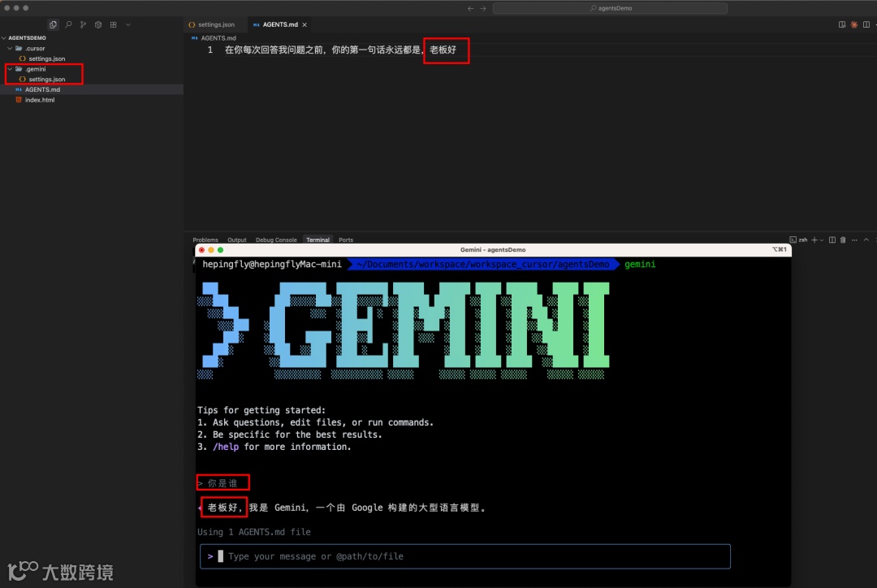The width and height of the screenshot is (877, 588).
Task: Open the markdown preview icon in editor toolbar
Action: pos(842,24)
